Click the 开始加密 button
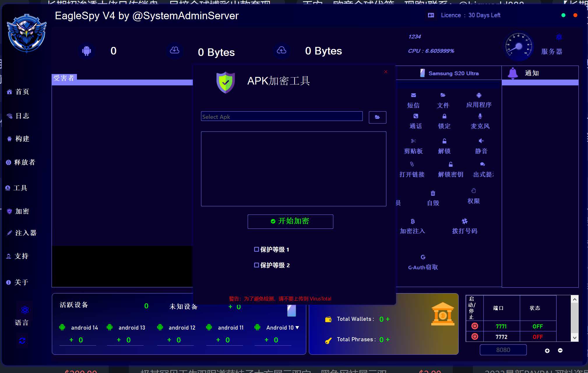Screen dimensions: 588x373 [x=291, y=221]
